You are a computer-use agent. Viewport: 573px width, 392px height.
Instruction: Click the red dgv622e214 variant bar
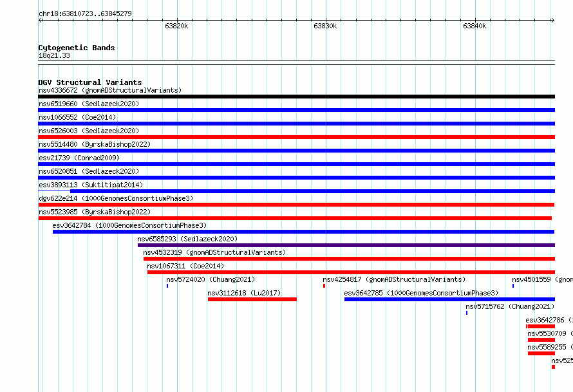click(296, 205)
